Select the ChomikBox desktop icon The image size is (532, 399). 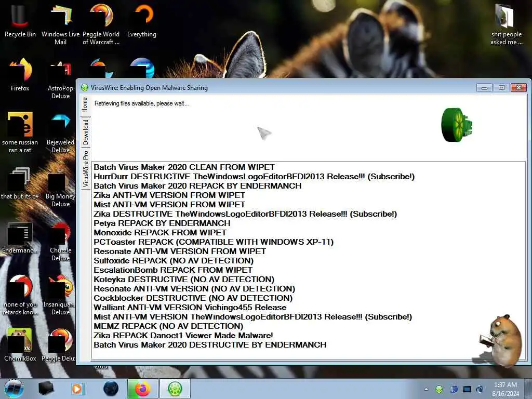pyautogui.click(x=20, y=344)
